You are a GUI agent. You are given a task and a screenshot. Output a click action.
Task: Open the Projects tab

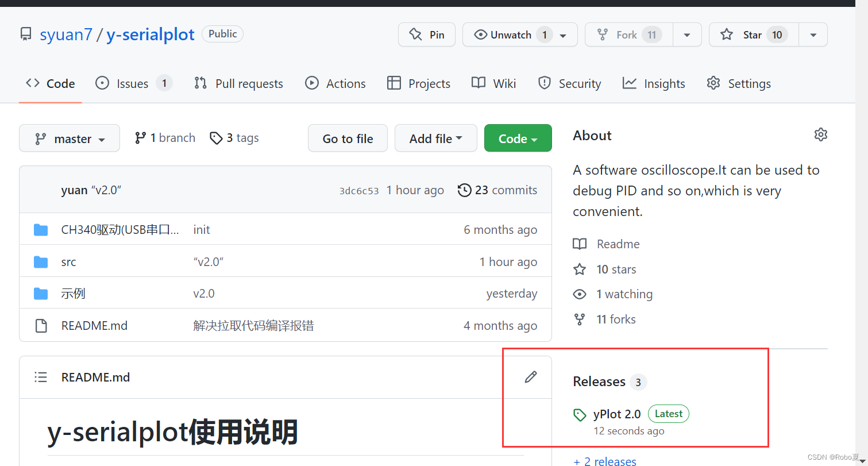tap(419, 83)
